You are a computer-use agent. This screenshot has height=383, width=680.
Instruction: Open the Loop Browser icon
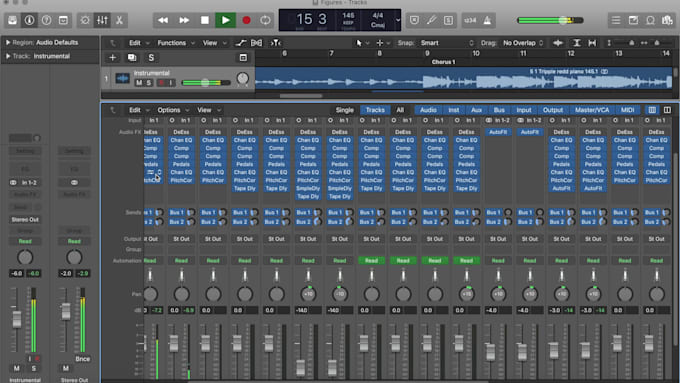[651, 20]
